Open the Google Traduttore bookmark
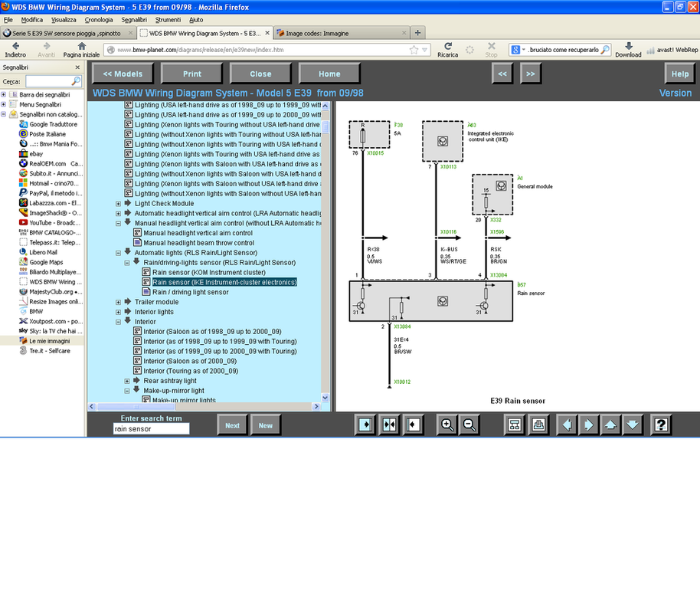 (48, 124)
